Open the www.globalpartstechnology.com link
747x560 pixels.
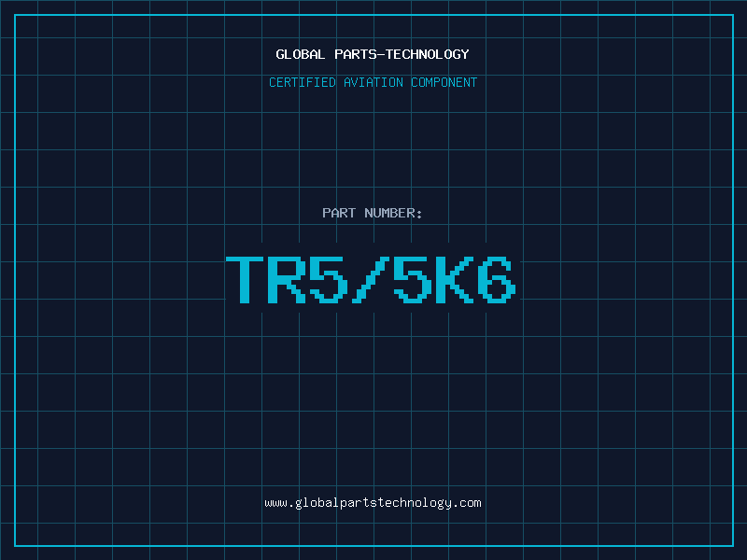(x=373, y=503)
